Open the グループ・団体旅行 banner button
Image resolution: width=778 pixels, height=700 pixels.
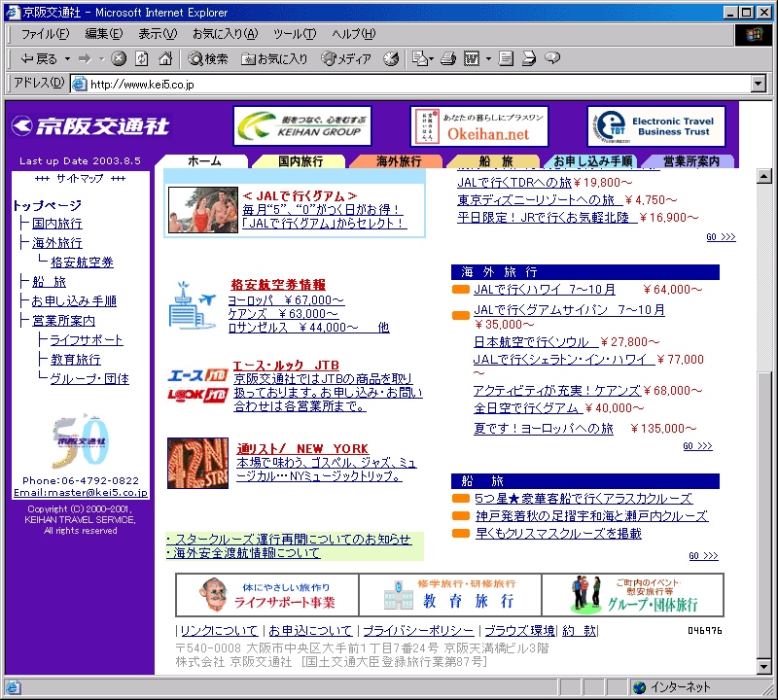[633, 595]
